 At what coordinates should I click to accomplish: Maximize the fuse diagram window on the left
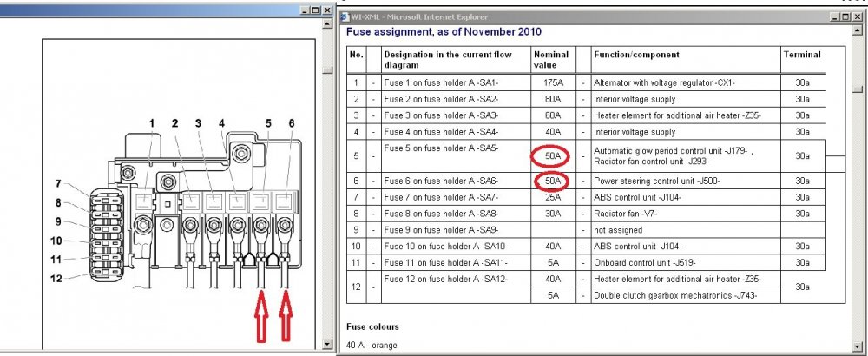click(x=315, y=10)
